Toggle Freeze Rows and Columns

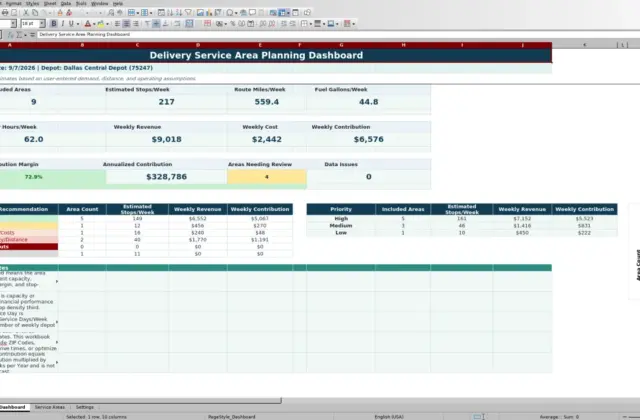pos(282,13)
